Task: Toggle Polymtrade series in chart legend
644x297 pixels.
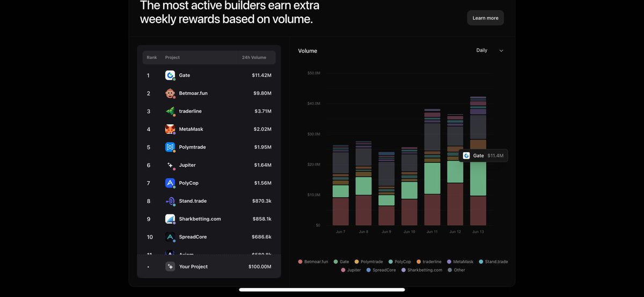Action: [369, 262]
